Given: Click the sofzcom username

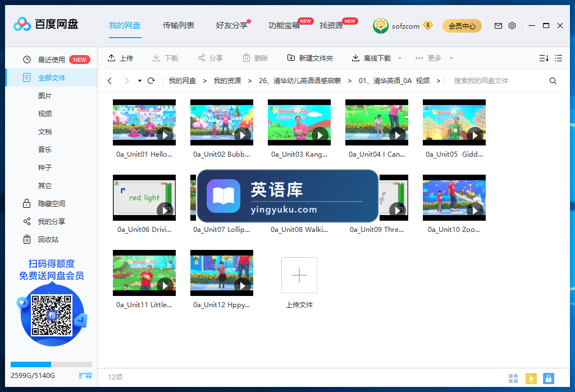Looking at the screenshot, I should (405, 26).
